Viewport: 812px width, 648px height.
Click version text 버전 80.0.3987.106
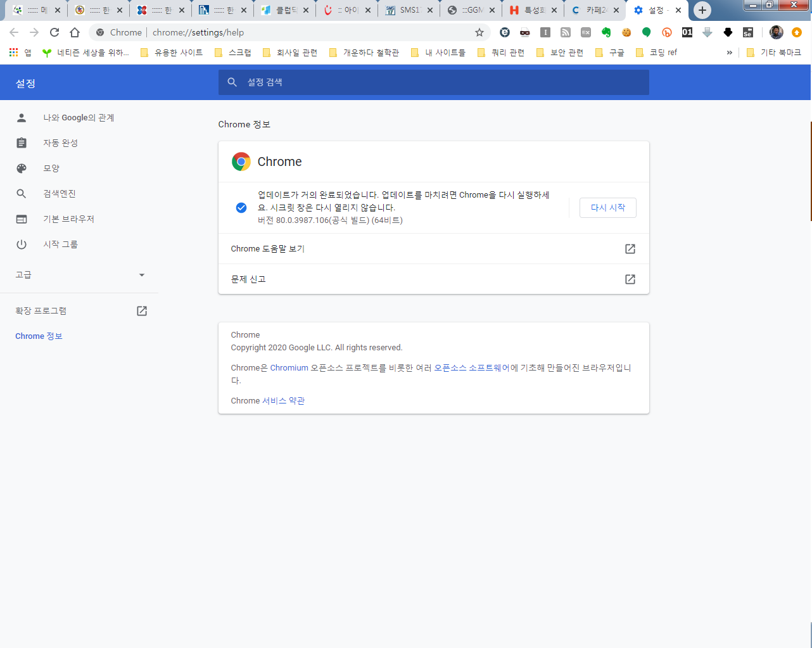coord(330,220)
